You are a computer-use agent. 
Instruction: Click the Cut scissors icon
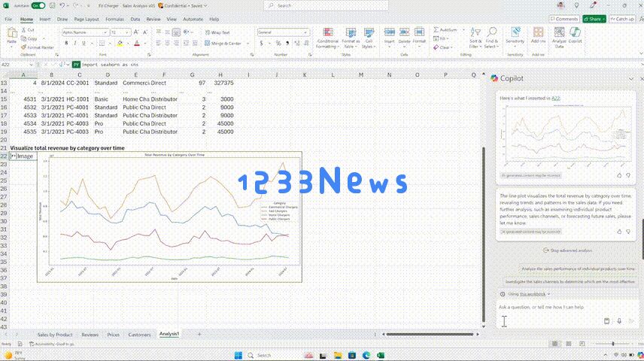[x=24, y=30]
